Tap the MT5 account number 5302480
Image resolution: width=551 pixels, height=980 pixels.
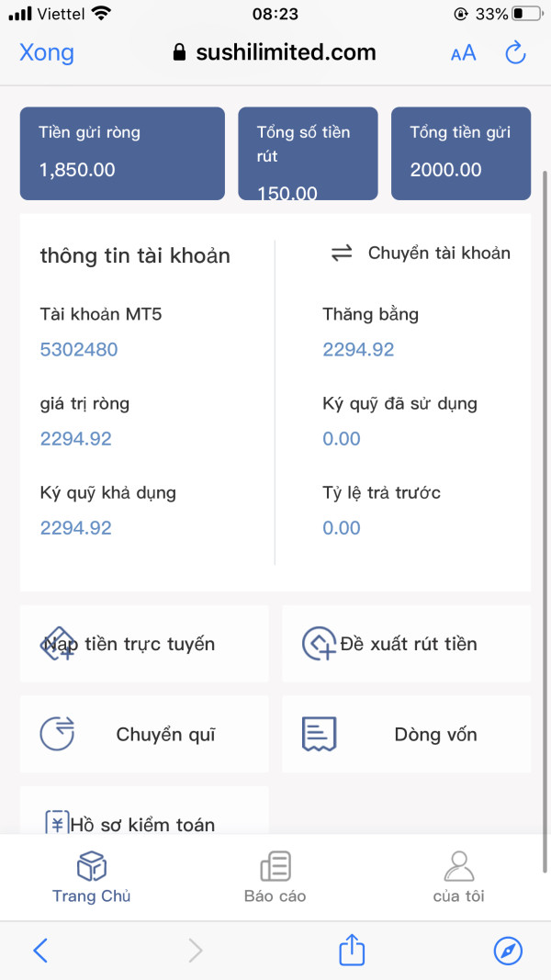[79, 349]
